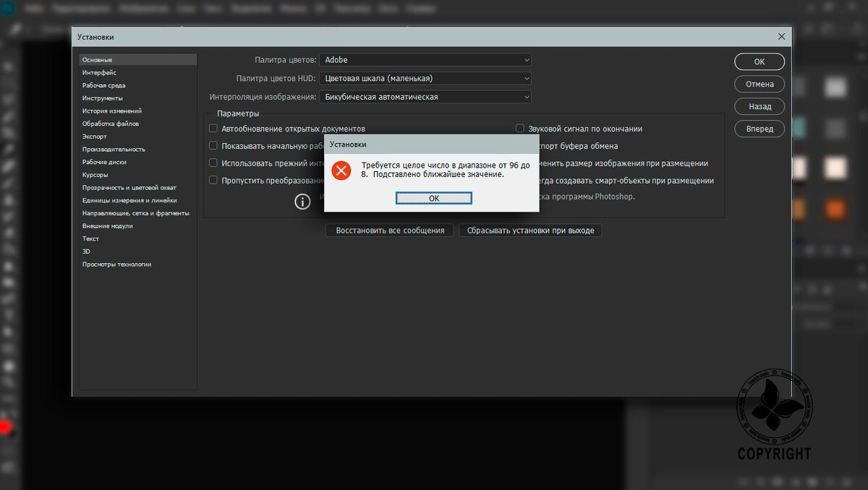Toggle 'Звуковой сигнал по окончании'
The height and width of the screenshot is (490, 868).
click(519, 128)
